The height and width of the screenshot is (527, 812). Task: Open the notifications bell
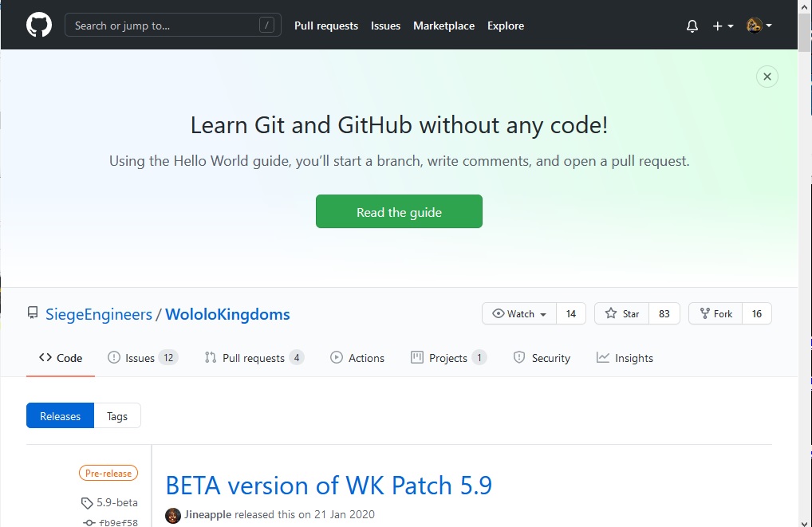point(692,26)
